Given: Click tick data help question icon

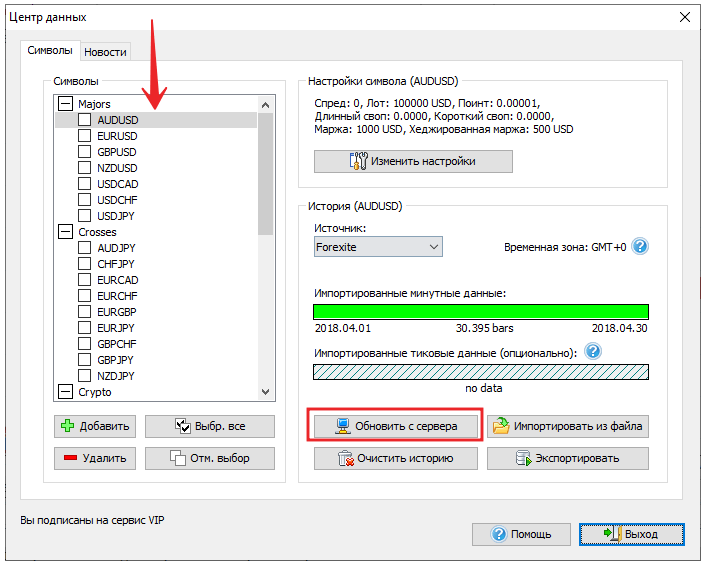Looking at the screenshot, I should pos(593,352).
